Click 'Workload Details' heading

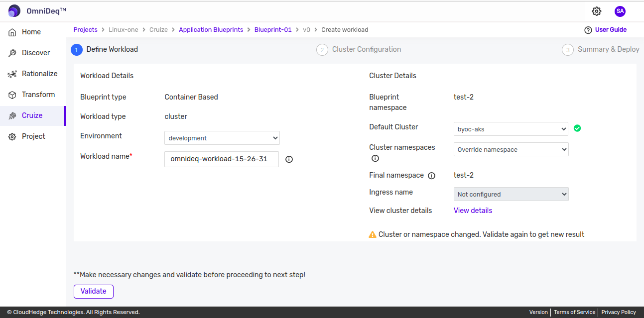[107, 76]
